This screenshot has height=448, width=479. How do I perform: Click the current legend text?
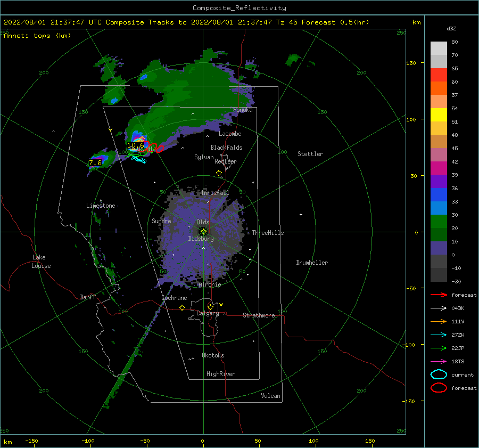(463, 374)
